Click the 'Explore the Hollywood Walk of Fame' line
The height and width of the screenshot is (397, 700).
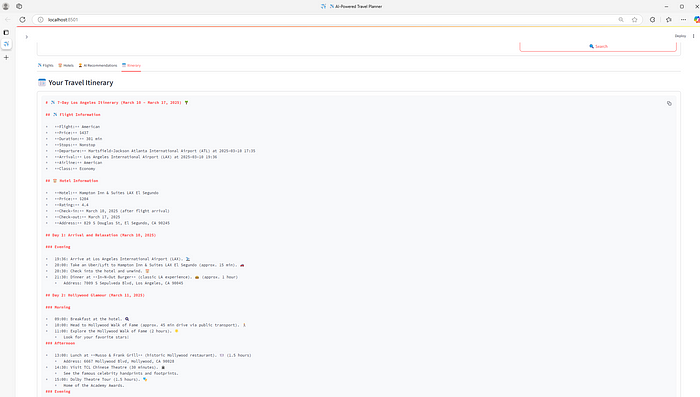(117, 331)
